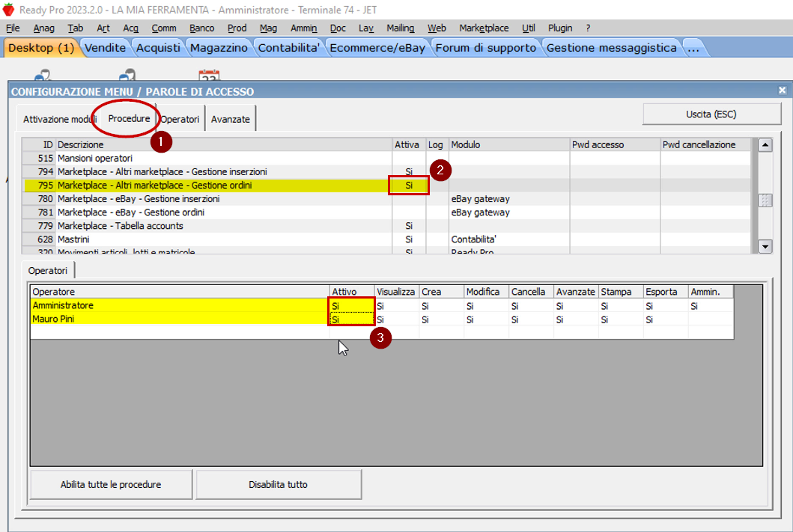Open the Plugin menu
The height and width of the screenshot is (532, 793).
point(560,28)
